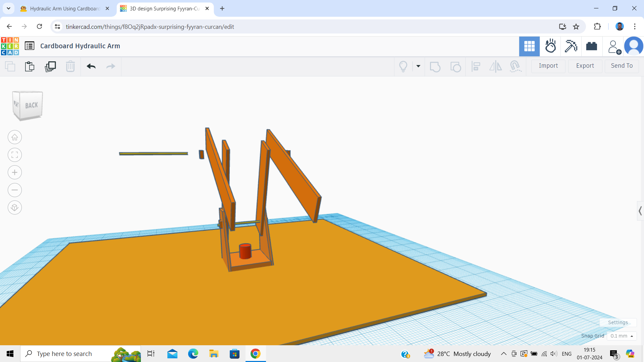The height and width of the screenshot is (362, 644).
Task: Click the Delete trash icon
Action: click(x=70, y=66)
